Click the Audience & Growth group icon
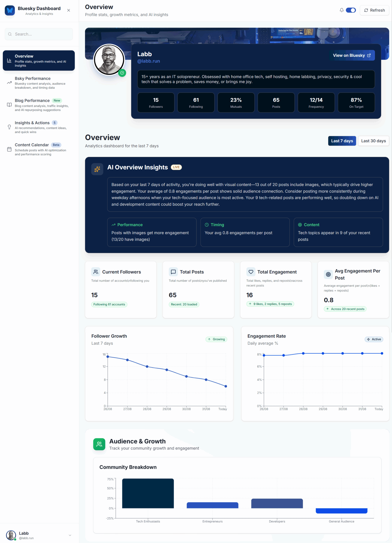Viewport: 392px width, 543px height. pos(99,444)
